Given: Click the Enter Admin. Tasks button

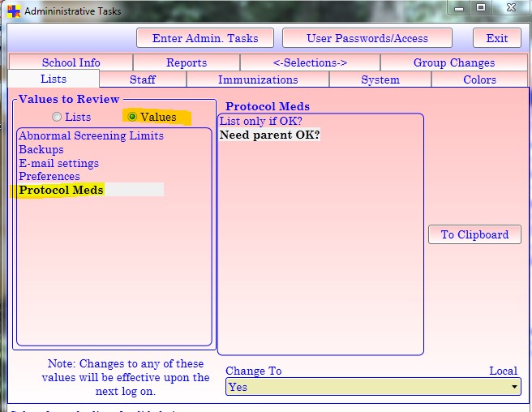Looking at the screenshot, I should click(x=205, y=38).
